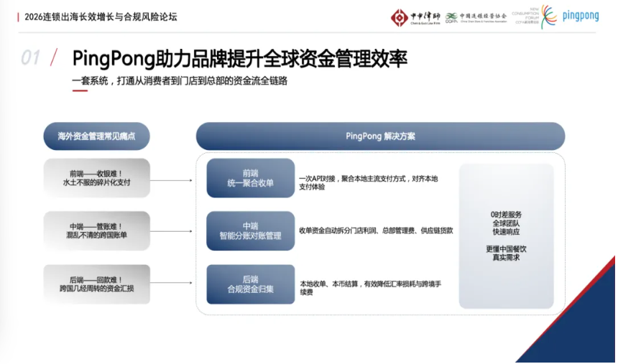The height and width of the screenshot is (364, 618).
Task: Click the '海外资金管理常见痛点' pill header
Action: (x=96, y=136)
